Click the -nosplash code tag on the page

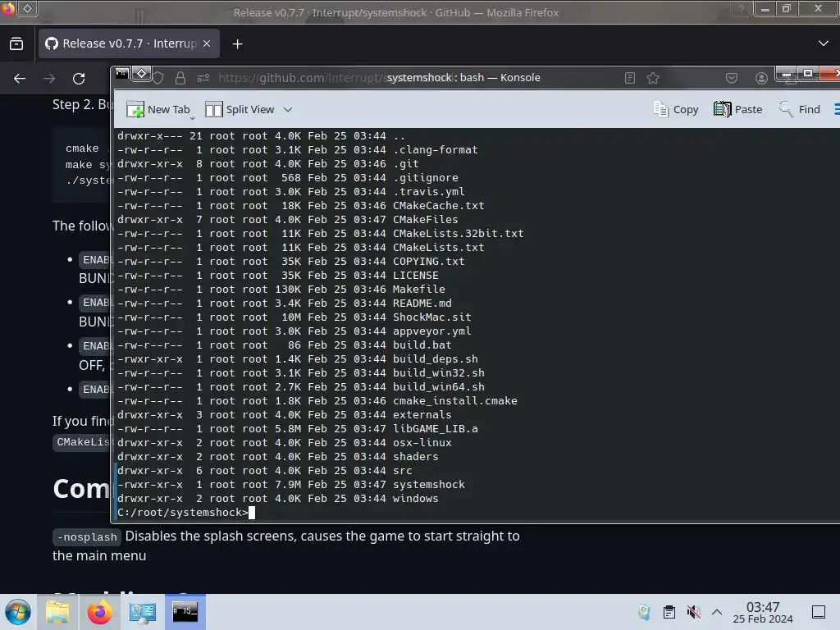(87, 536)
